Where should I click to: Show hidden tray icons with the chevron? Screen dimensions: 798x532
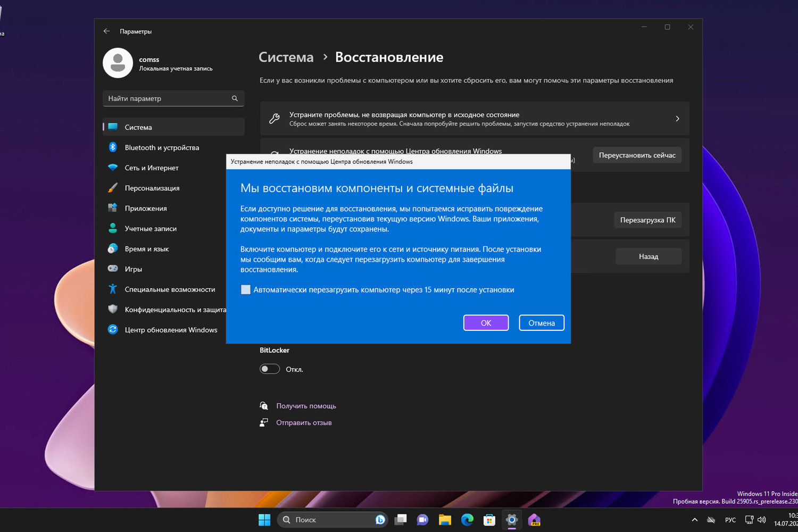694,520
